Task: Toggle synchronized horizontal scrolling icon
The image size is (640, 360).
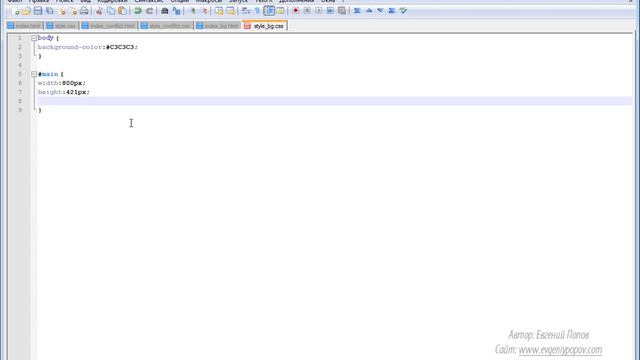Action: point(231,11)
